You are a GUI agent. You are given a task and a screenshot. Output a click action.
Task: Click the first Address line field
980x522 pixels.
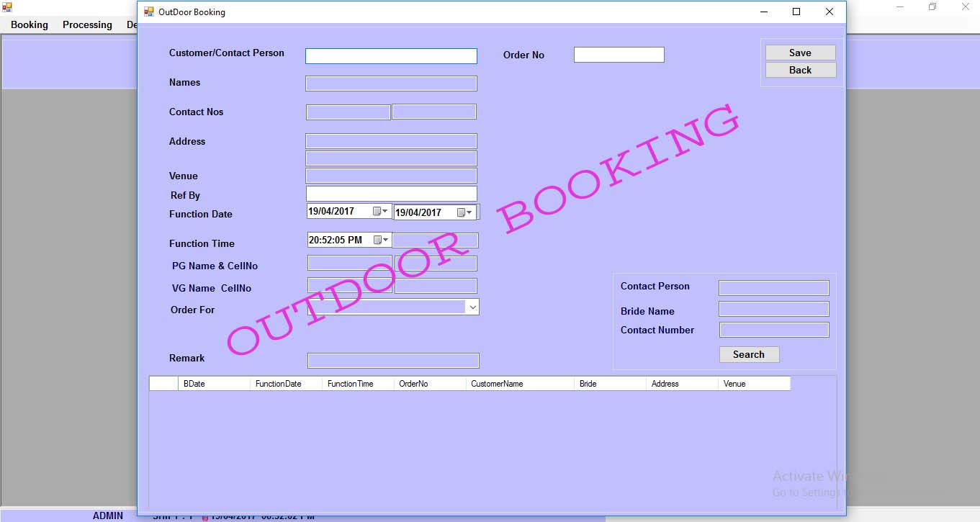[391, 141]
